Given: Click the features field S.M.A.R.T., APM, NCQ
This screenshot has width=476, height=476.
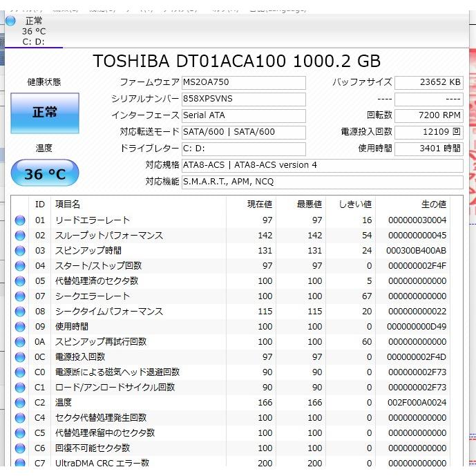Looking at the screenshot, I should (323, 182).
